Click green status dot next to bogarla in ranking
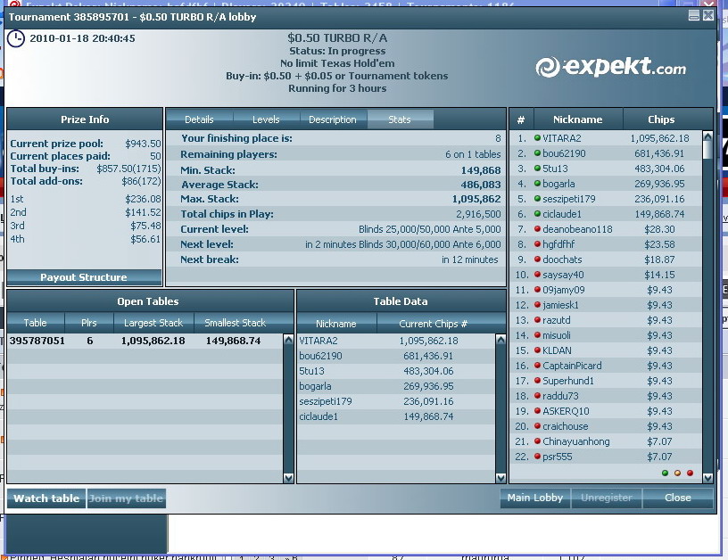 pos(537,184)
